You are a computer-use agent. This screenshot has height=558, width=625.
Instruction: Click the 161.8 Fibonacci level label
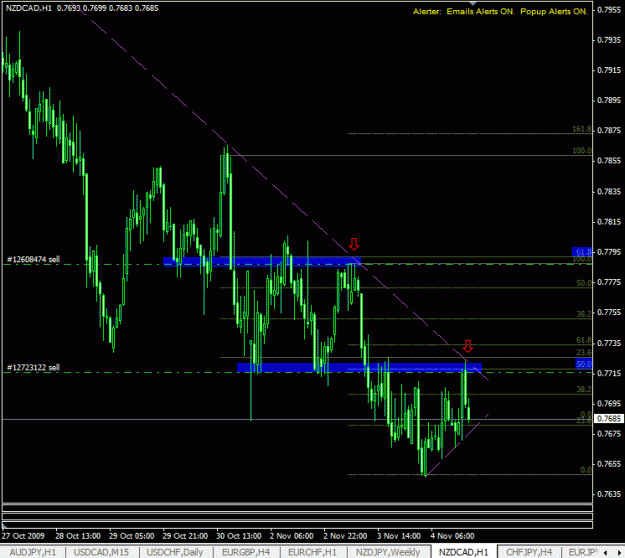pyautogui.click(x=582, y=129)
